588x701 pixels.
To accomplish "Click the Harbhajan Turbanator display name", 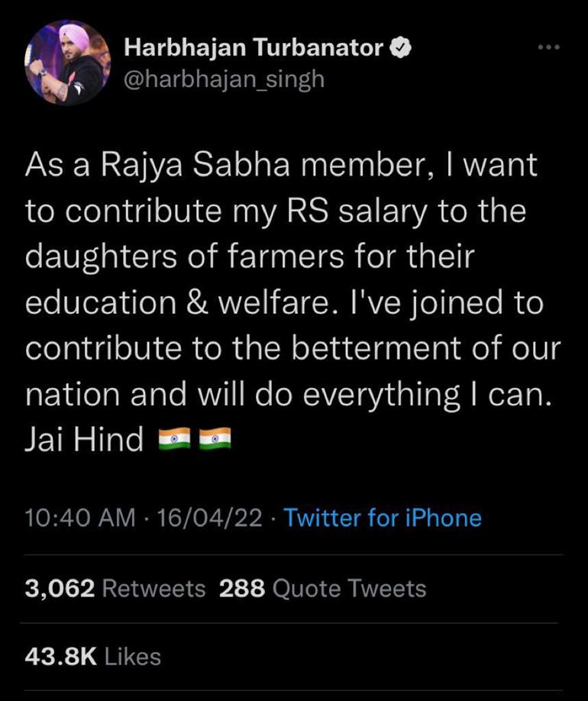I will coord(254,49).
